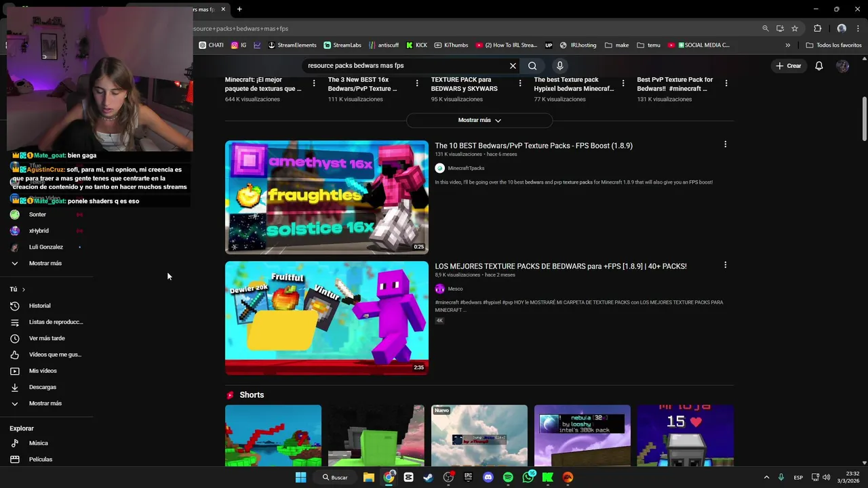
Task: Open options for 'Best PvP Texture Pack for Bedwars!!'
Action: tap(726, 83)
